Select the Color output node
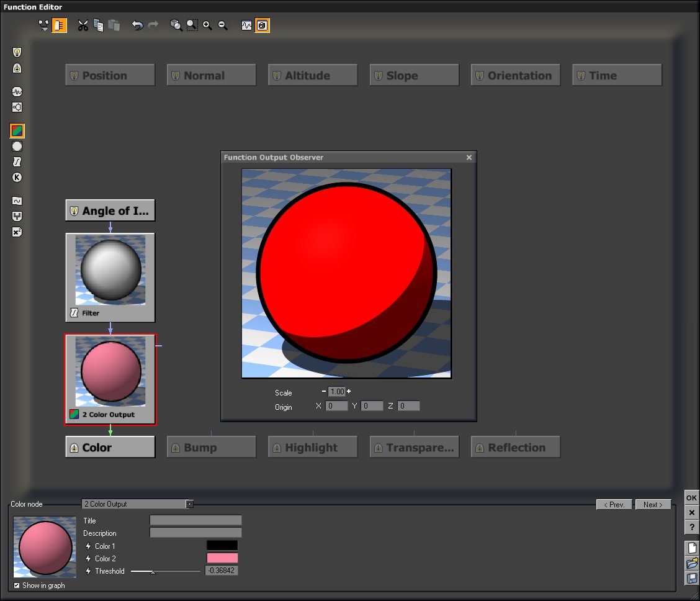 click(110, 447)
